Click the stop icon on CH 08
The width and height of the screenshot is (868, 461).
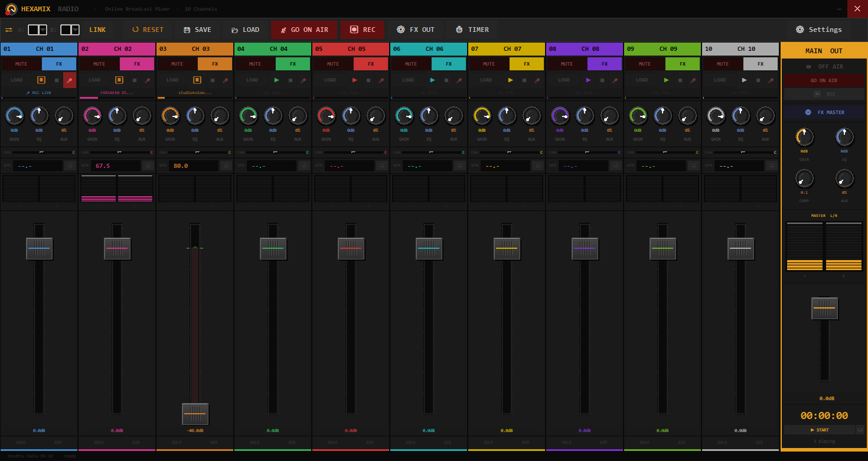click(x=602, y=80)
